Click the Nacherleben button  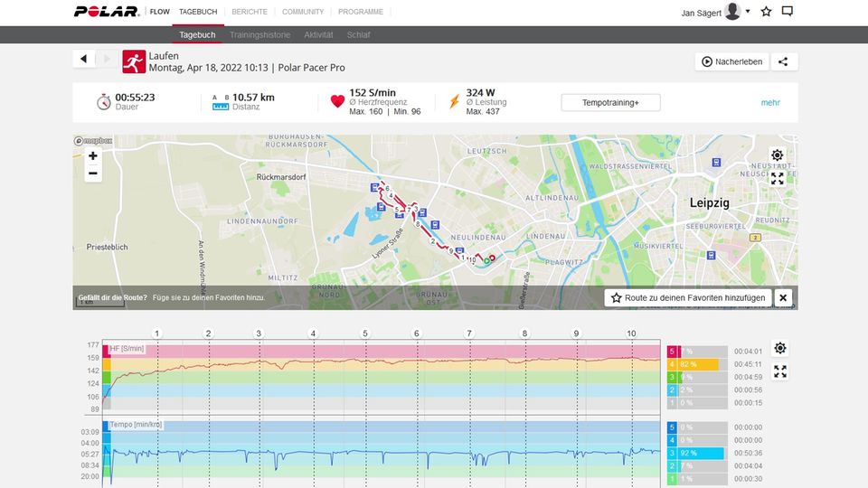click(731, 61)
